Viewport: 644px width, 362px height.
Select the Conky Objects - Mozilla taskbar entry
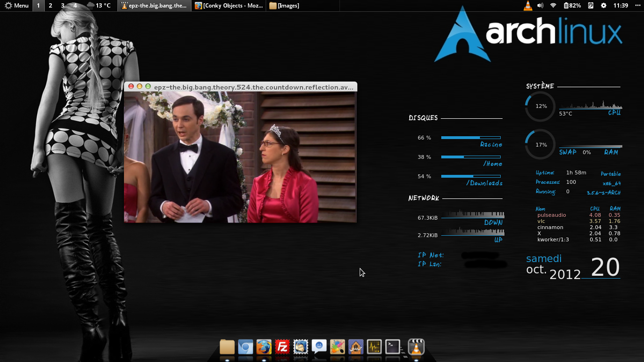pyautogui.click(x=229, y=6)
